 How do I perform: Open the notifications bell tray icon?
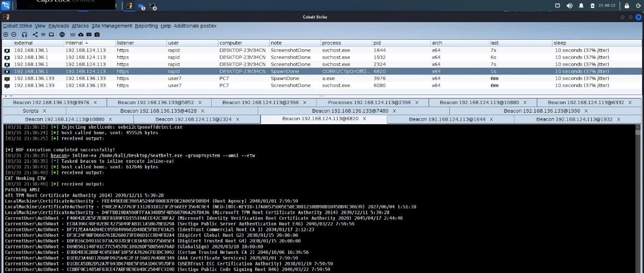click(x=582, y=6)
